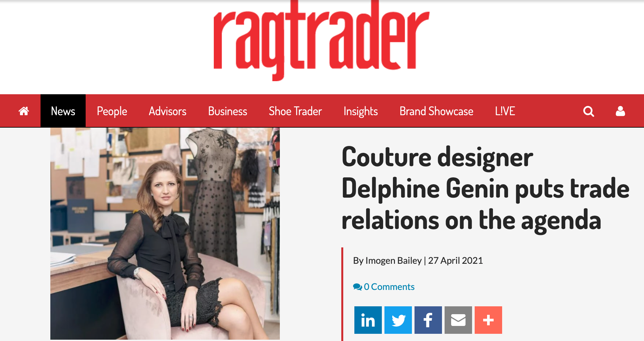Share article via email icon

(x=458, y=320)
